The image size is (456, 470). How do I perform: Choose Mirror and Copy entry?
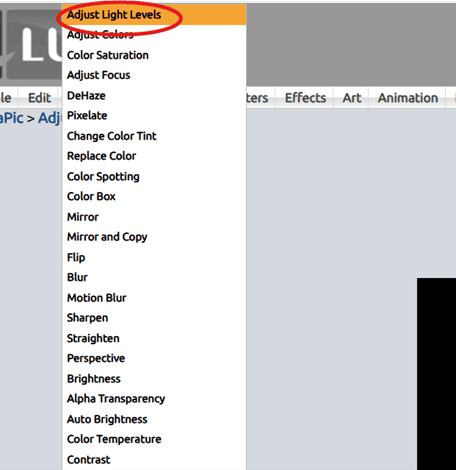(154, 237)
